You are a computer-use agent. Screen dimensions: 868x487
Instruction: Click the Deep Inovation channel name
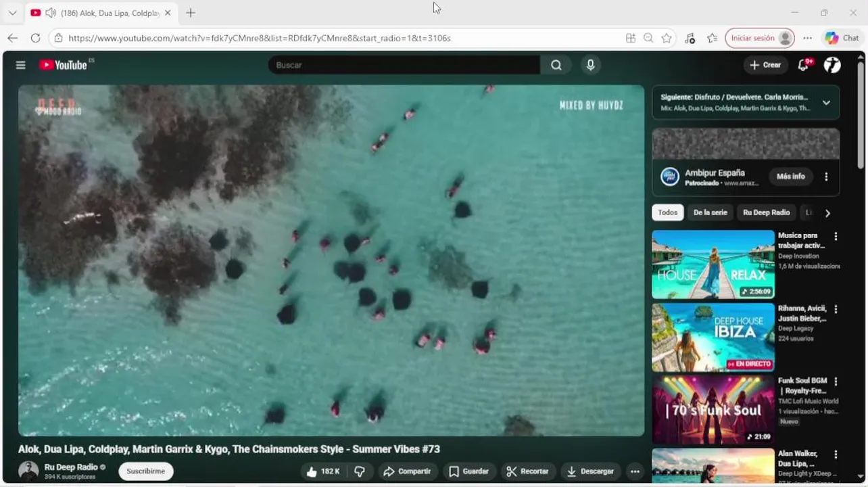[798, 256]
